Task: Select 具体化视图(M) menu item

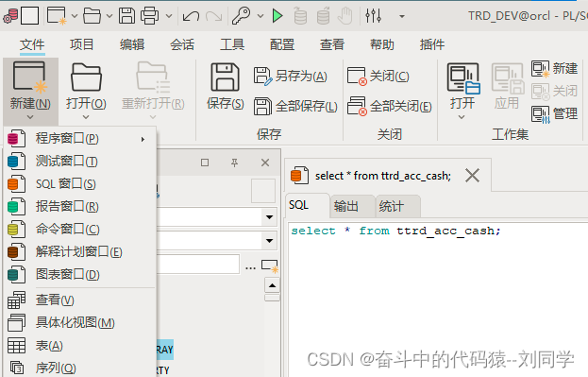Action: [x=79, y=322]
